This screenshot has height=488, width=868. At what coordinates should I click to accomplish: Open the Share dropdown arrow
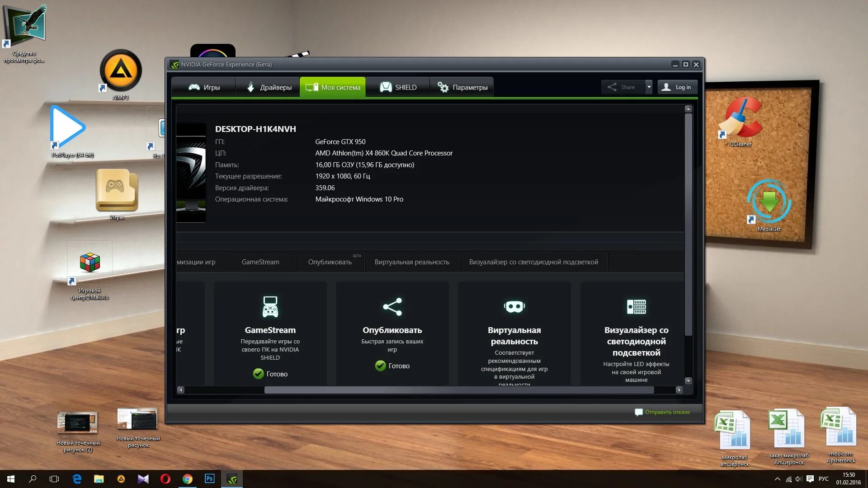pos(649,87)
